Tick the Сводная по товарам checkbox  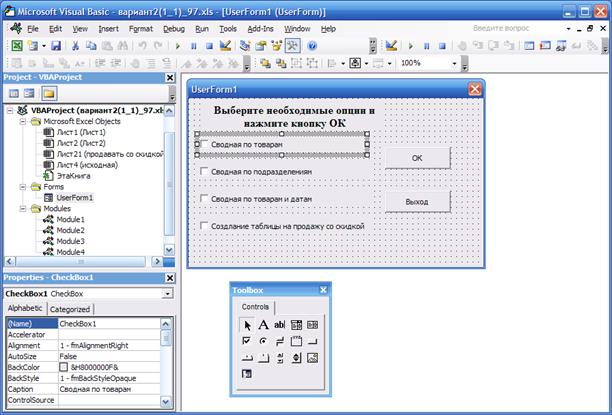[204, 144]
